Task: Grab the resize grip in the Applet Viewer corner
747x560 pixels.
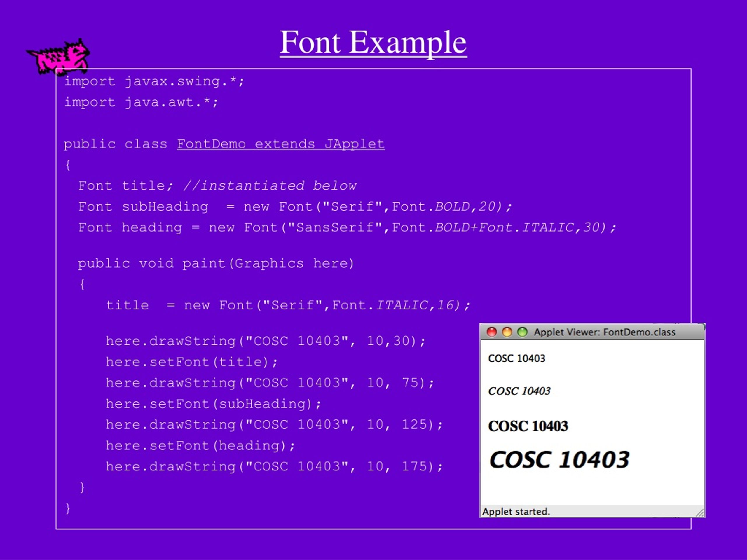Action: [x=700, y=513]
